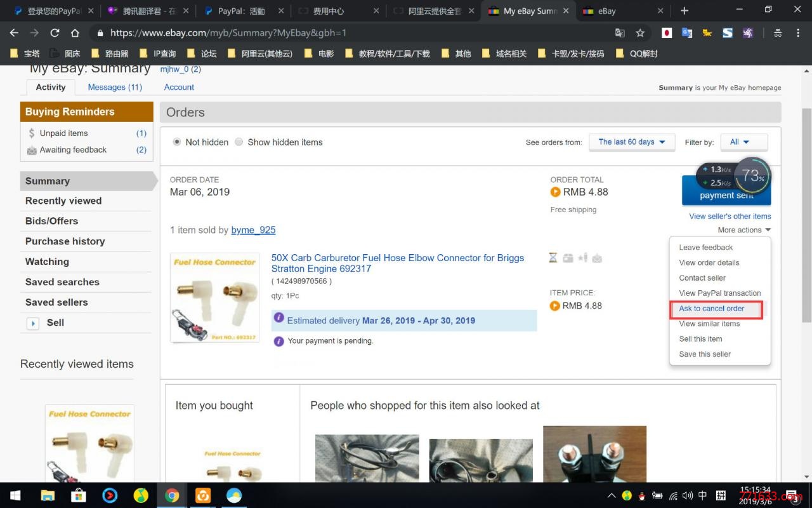This screenshot has width=812, height=508.
Task: Select Show hidden items radio option
Action: [x=239, y=142]
